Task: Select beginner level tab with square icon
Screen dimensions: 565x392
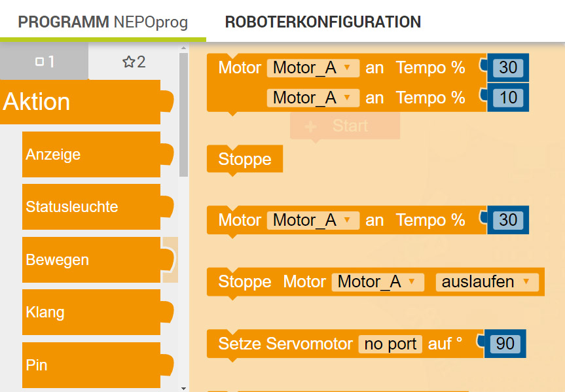Action: (45, 62)
